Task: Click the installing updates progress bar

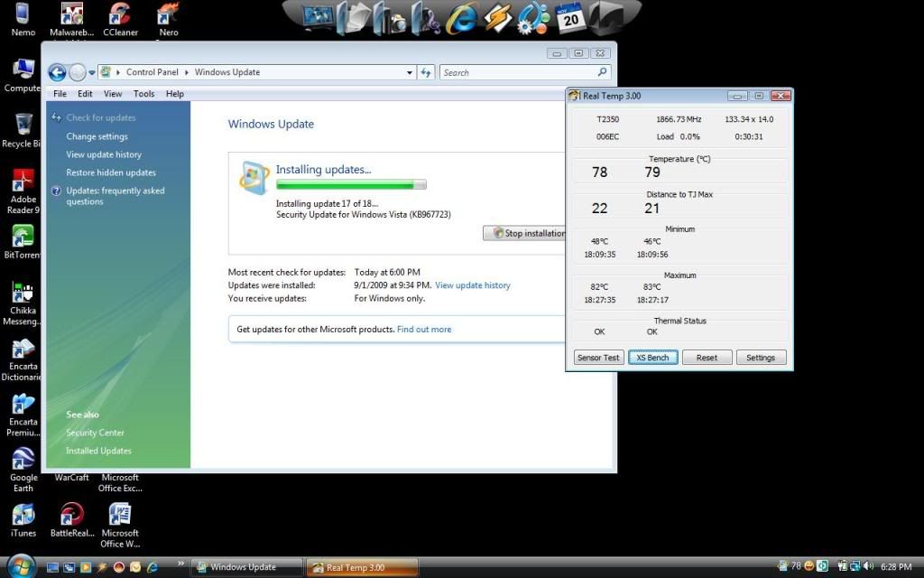Action: pyautogui.click(x=351, y=184)
